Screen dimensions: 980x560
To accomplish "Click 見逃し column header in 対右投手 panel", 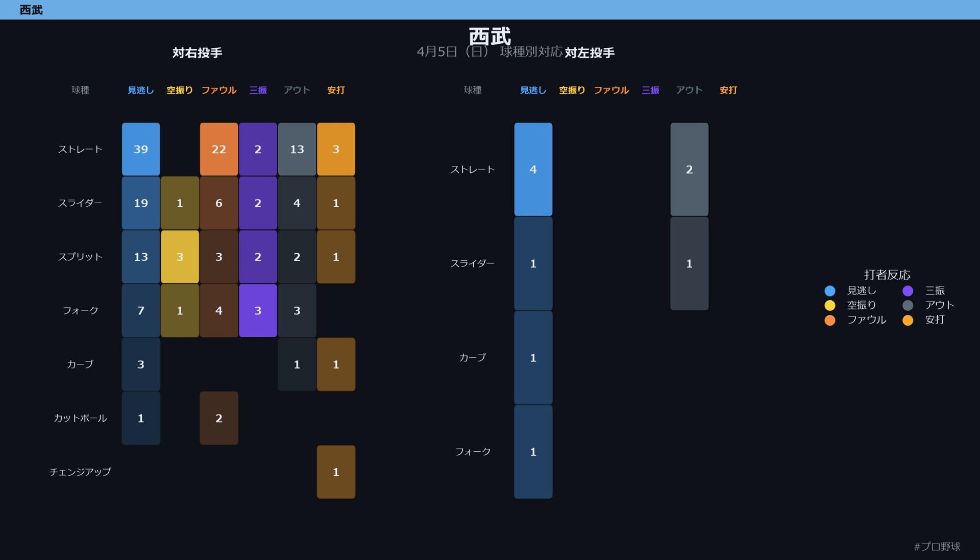I will click(x=141, y=90).
